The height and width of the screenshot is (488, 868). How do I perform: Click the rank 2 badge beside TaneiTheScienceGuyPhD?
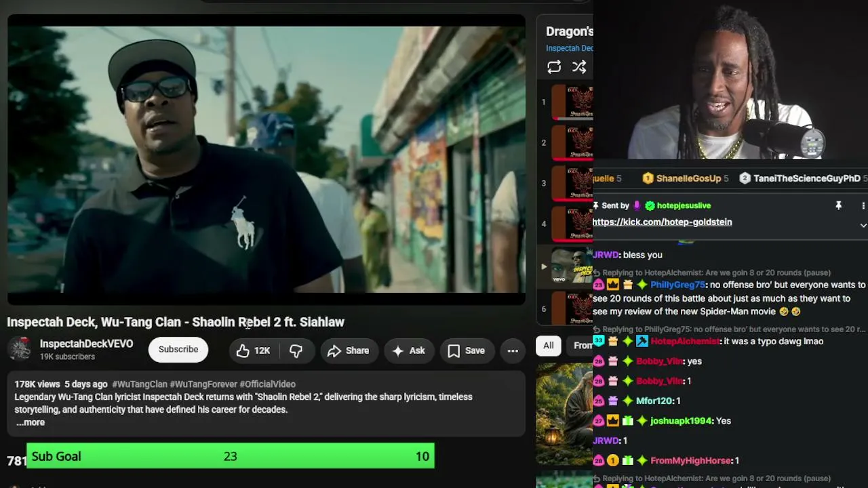745,178
